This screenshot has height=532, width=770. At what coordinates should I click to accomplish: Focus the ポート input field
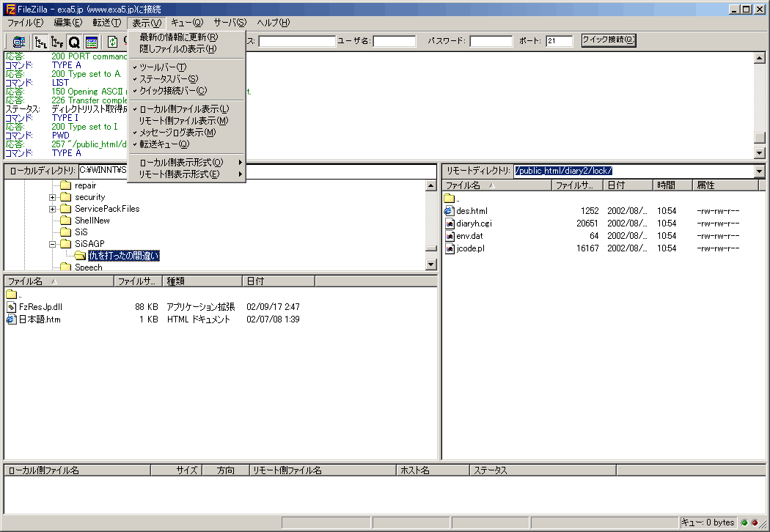tap(560, 41)
